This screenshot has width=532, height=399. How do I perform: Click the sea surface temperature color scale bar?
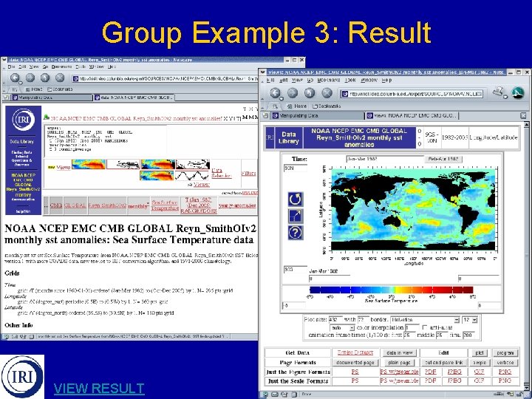[391, 290]
